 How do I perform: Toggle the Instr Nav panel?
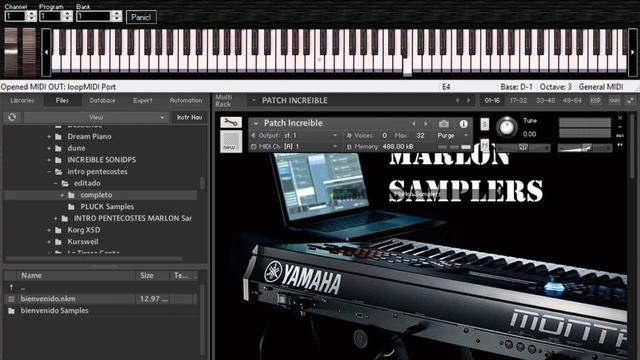coord(189,117)
